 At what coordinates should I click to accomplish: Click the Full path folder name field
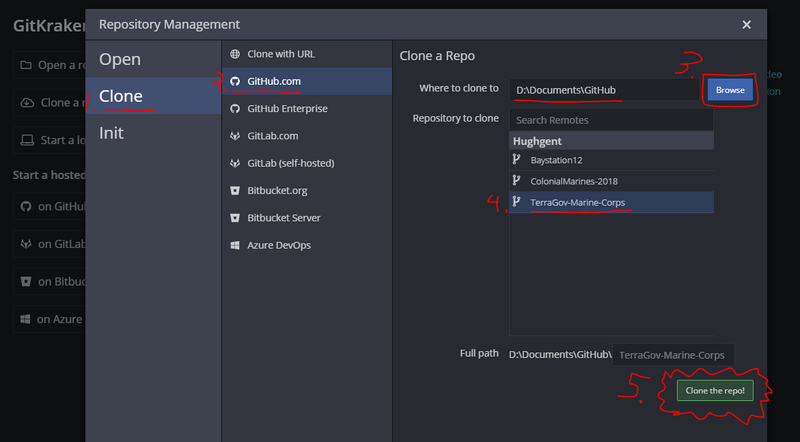(673, 355)
